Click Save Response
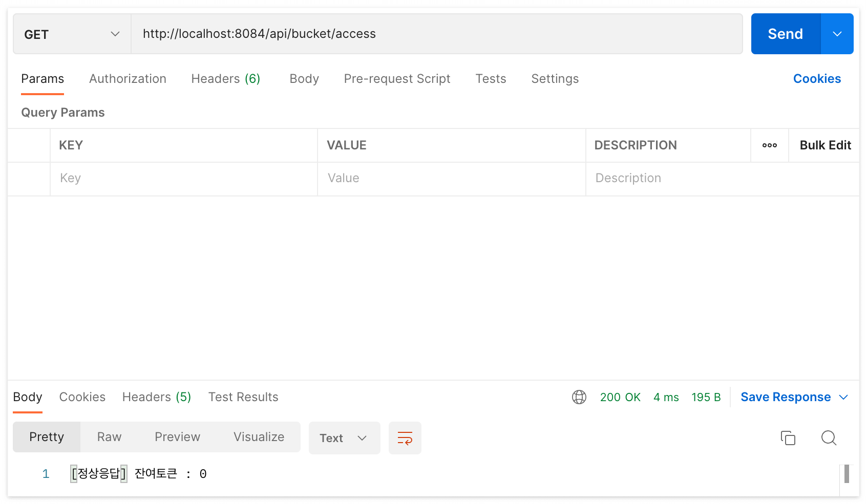Image resolution: width=867 pixels, height=504 pixels. tap(786, 397)
